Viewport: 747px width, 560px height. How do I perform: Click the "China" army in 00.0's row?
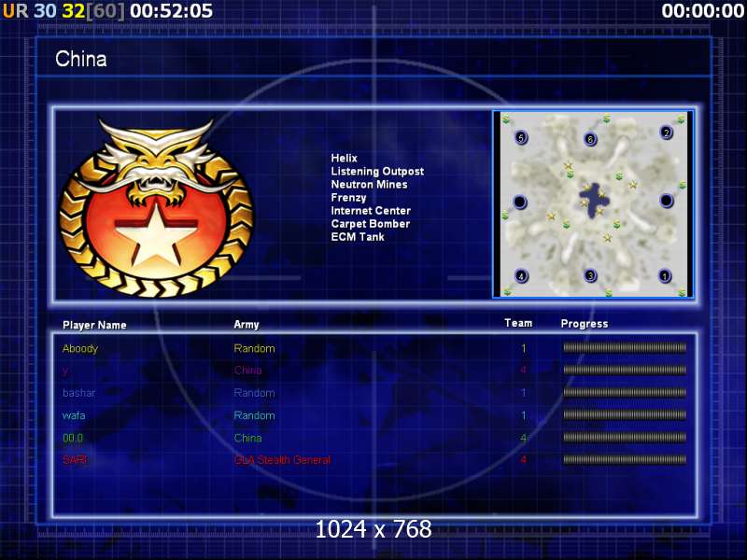[247, 438]
